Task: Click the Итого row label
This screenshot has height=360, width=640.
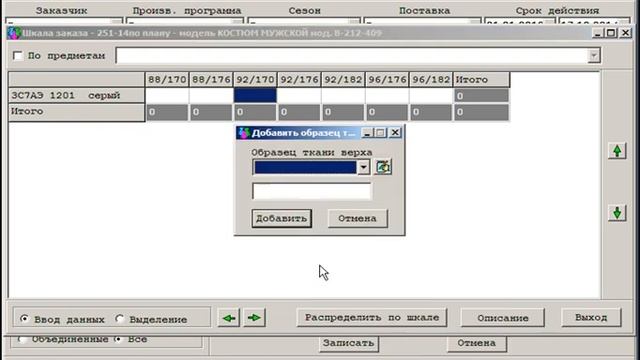Action: 77,112
